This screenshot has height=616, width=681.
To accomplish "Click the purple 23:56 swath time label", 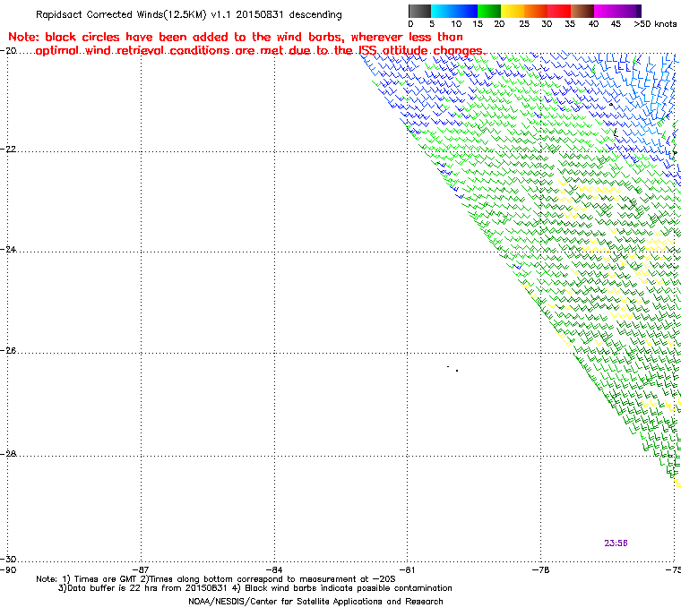I will [x=616, y=543].
